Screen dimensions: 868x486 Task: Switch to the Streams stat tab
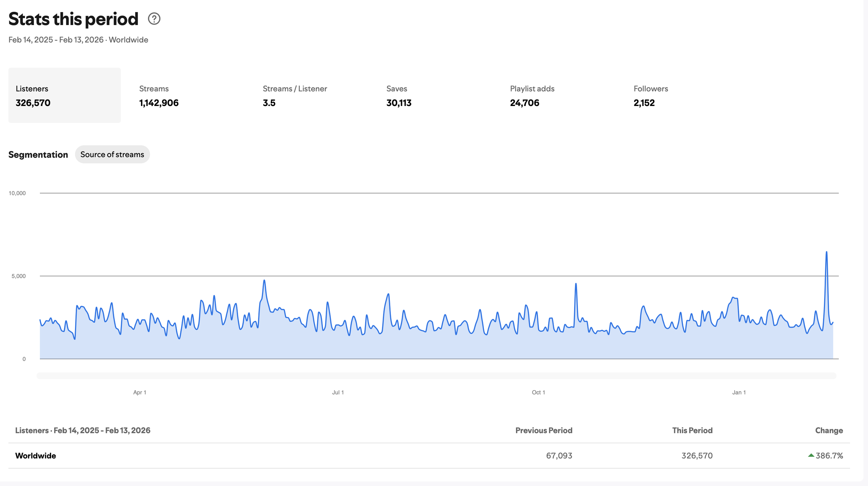pos(159,96)
